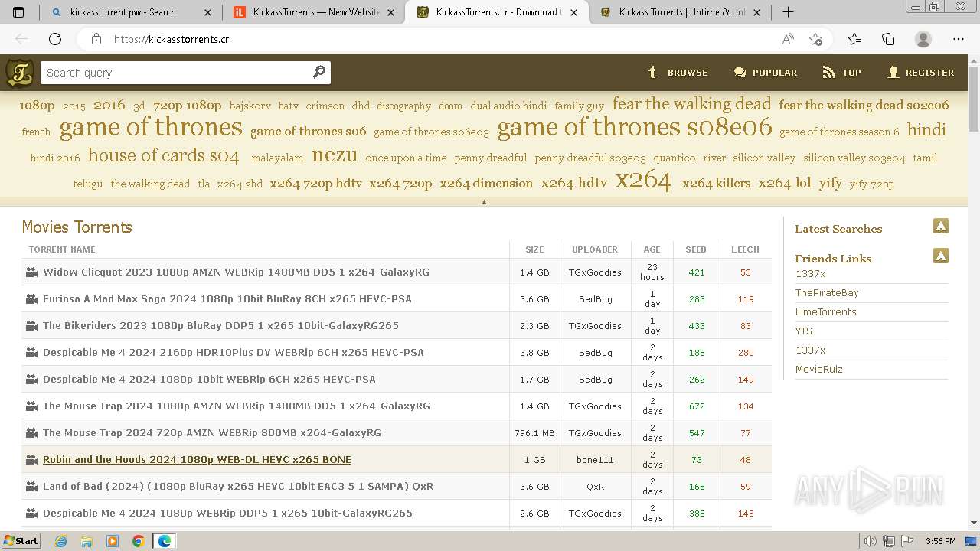Click the movie icon beside Widow Clicquot 2023
The width and height of the screenshot is (980, 551).
[31, 272]
